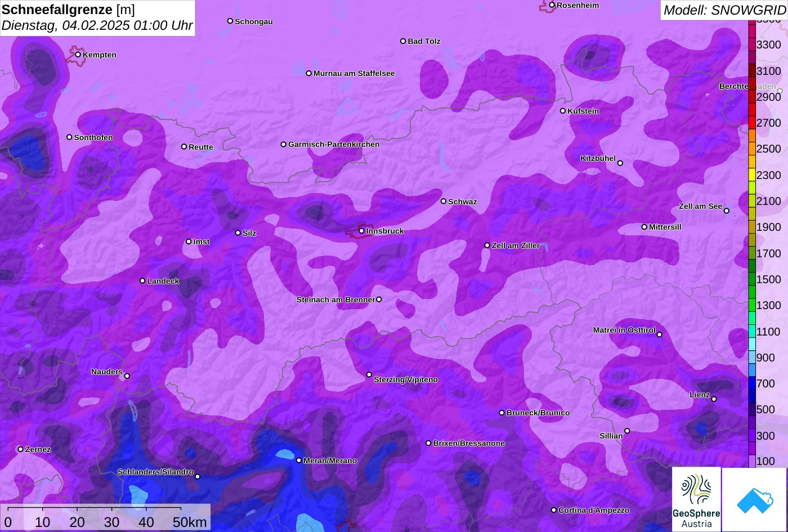Viewport: 788px width, 532px height.
Task: Select the Nauders marker dot
Action: [127, 376]
